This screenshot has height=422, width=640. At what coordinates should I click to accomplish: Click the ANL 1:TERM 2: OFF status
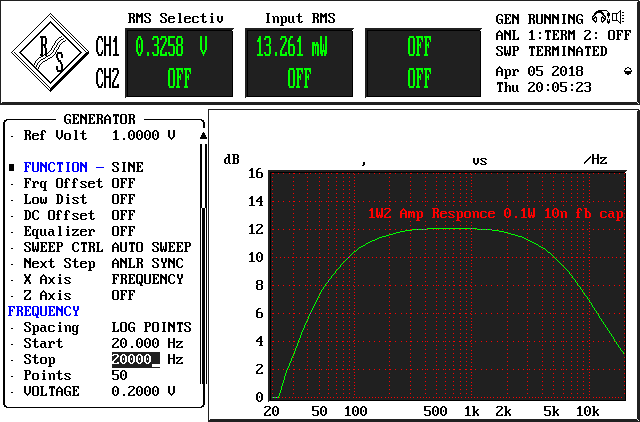pyautogui.click(x=563, y=36)
